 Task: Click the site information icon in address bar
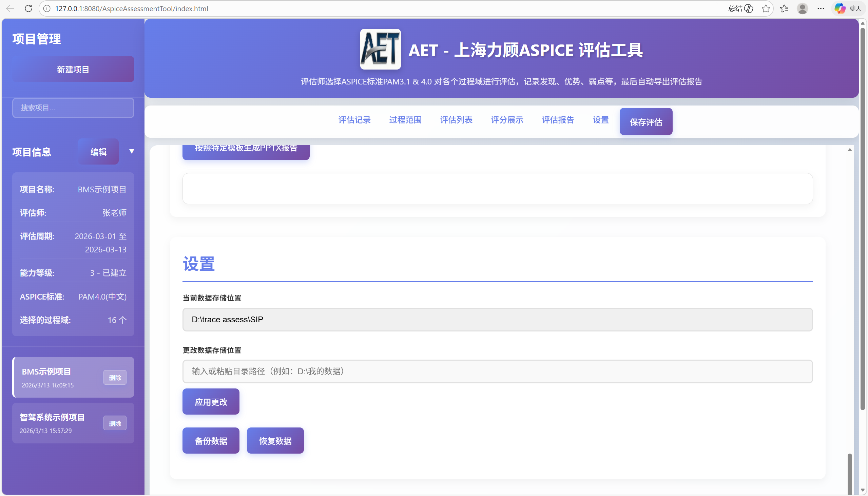tap(47, 8)
